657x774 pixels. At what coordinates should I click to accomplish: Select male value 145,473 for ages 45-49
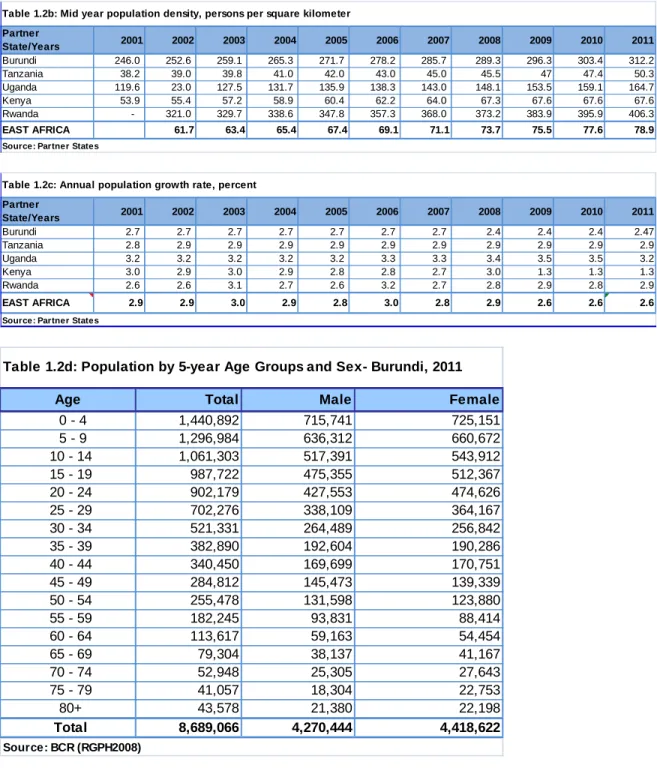[328, 582]
